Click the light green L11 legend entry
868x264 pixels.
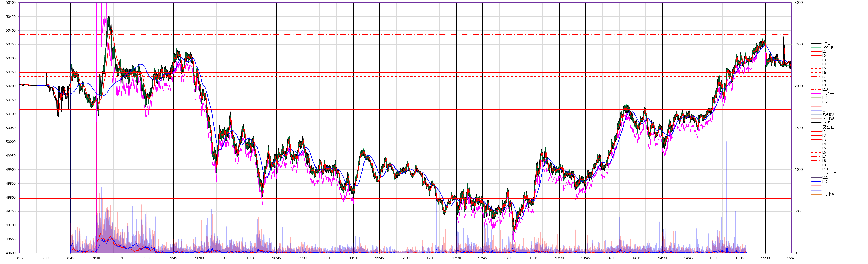point(825,98)
